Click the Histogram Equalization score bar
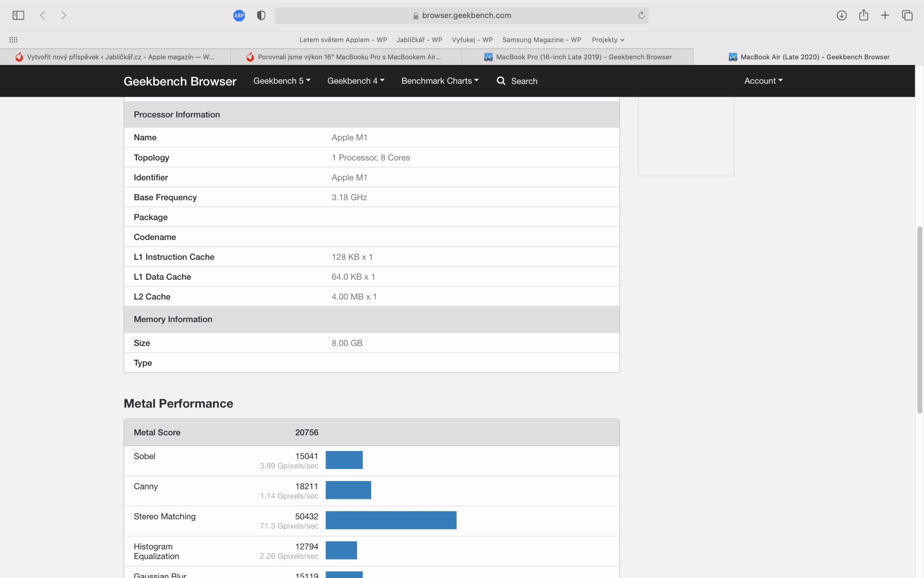 (x=341, y=551)
